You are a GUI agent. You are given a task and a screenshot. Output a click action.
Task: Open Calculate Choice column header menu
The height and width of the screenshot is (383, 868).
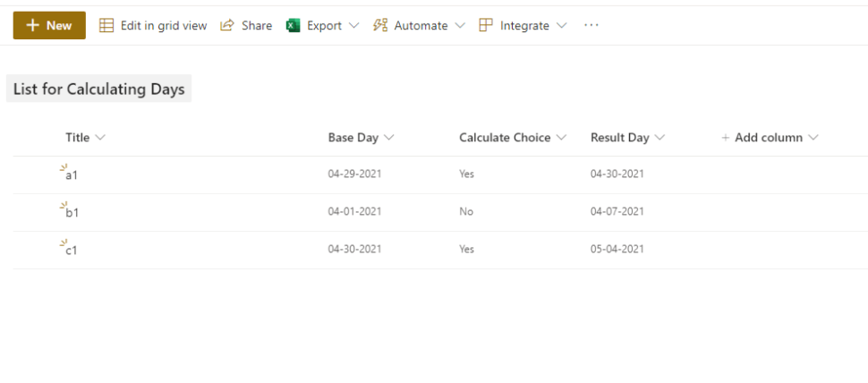coord(513,138)
